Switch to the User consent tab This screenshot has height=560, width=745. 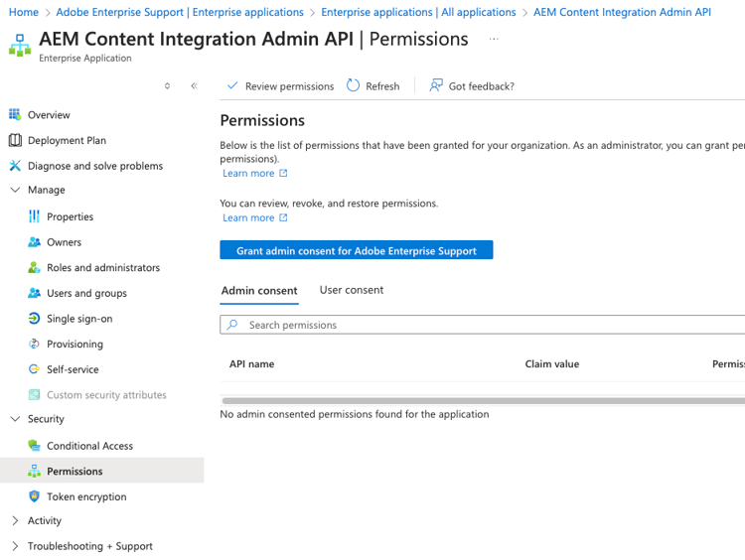click(x=352, y=290)
